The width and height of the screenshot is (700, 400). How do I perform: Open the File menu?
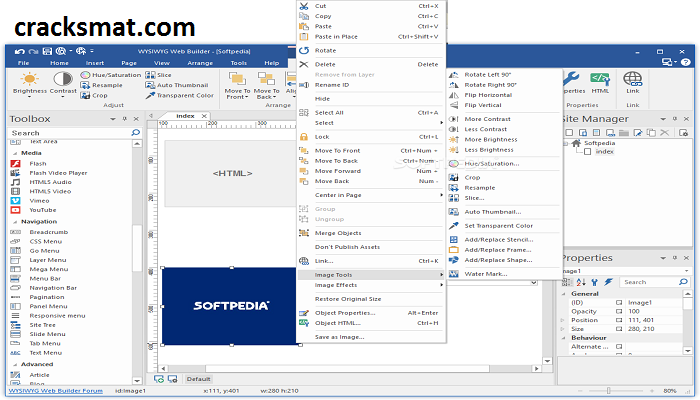(23, 63)
